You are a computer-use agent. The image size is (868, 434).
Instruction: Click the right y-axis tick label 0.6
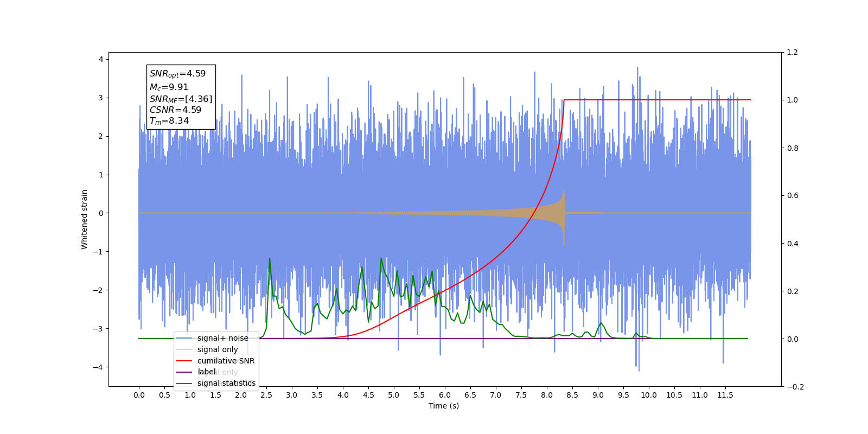click(793, 196)
